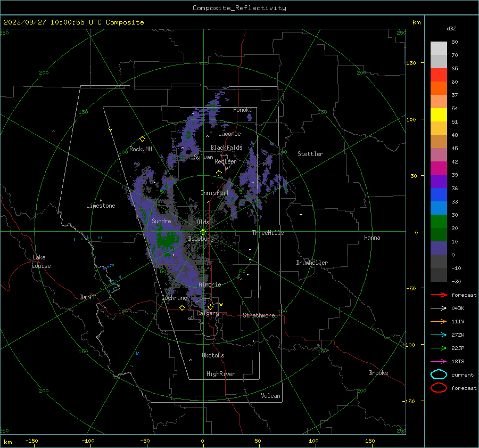Click the Didsbury city label
479x448 pixels.
coord(201,239)
